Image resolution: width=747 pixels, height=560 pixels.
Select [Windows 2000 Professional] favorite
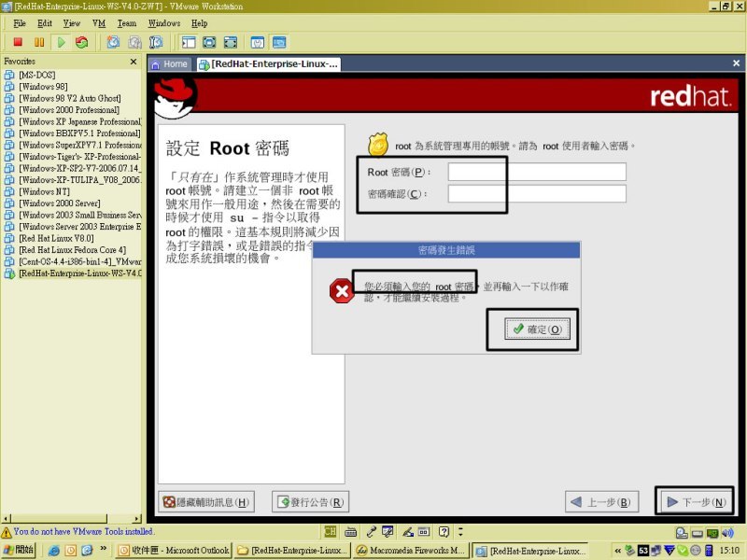pyautogui.click(x=69, y=109)
